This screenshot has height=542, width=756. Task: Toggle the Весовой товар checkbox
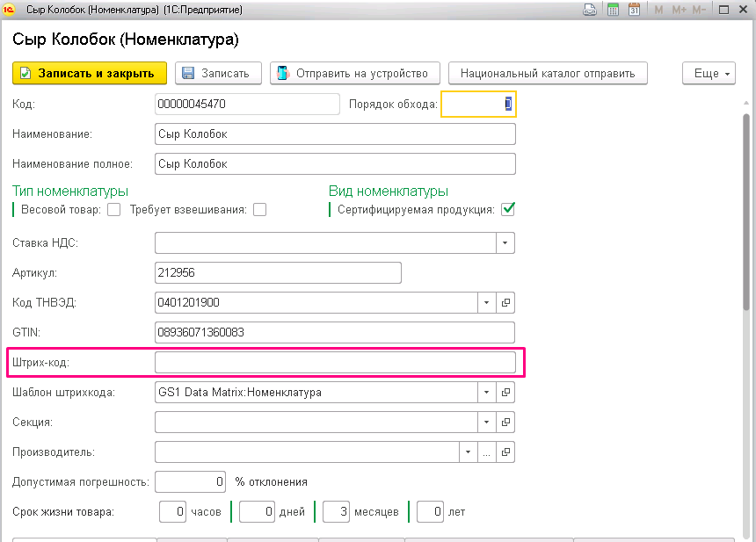pyautogui.click(x=113, y=210)
